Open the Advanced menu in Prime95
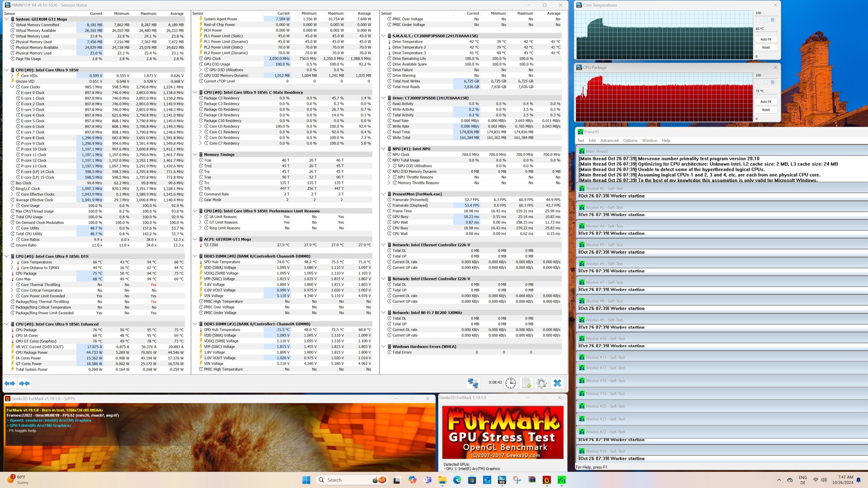This screenshot has width=868, height=488. (x=609, y=141)
